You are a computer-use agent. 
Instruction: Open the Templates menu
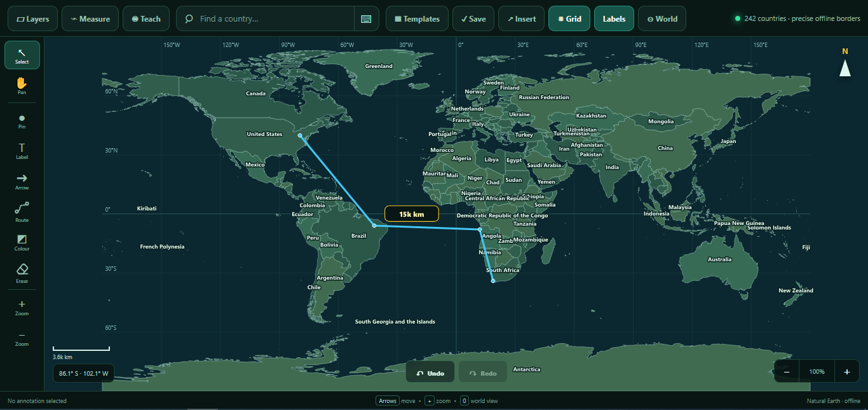pos(417,19)
